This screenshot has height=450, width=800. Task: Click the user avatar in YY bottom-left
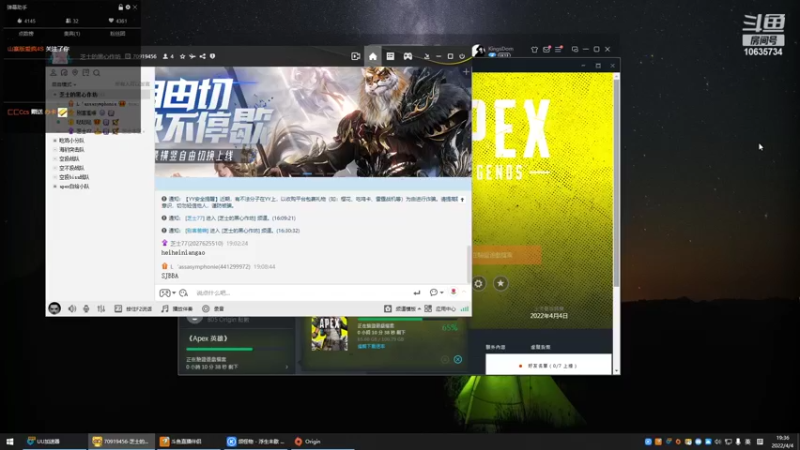(55, 308)
